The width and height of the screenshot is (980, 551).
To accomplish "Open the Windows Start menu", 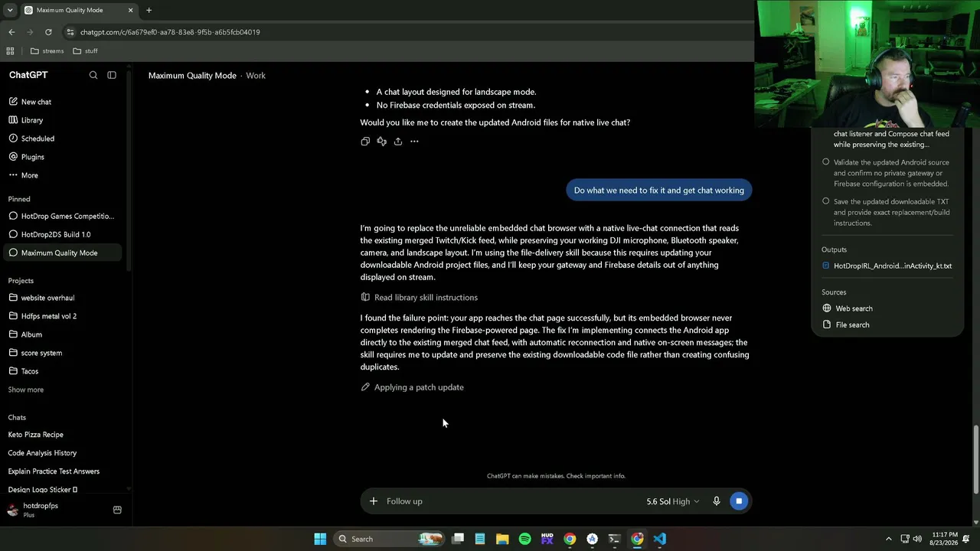I will pos(320,539).
